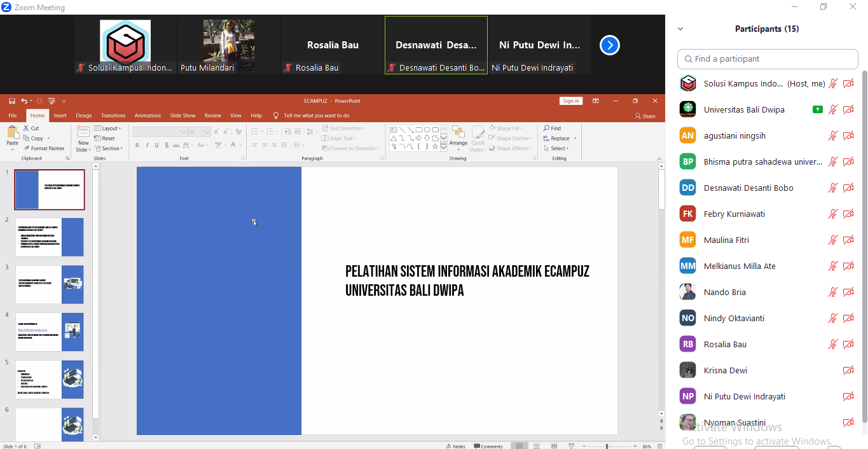The height and width of the screenshot is (449, 868).
Task: Toggle camera icon for Krisna Dewi
Action: click(x=848, y=370)
